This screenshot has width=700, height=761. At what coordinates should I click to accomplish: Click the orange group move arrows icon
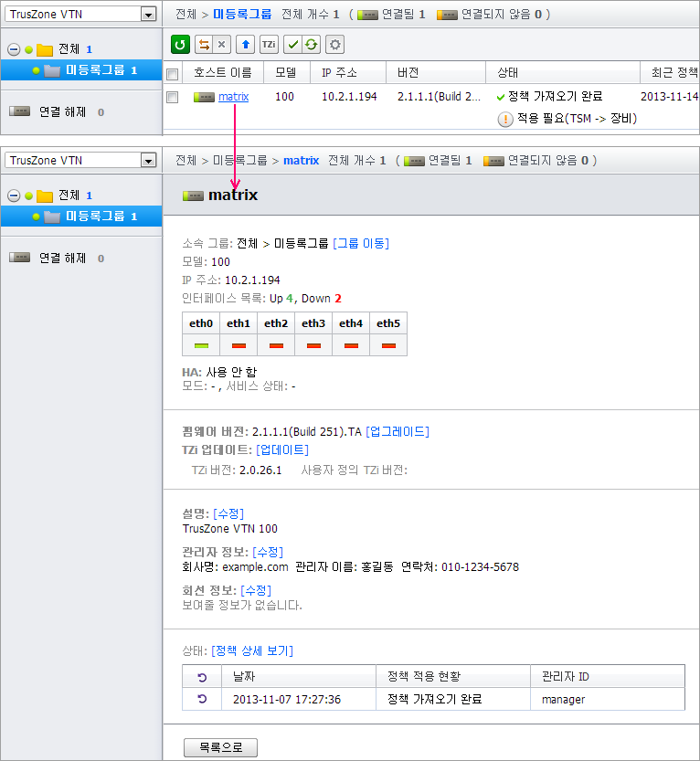click(x=205, y=44)
